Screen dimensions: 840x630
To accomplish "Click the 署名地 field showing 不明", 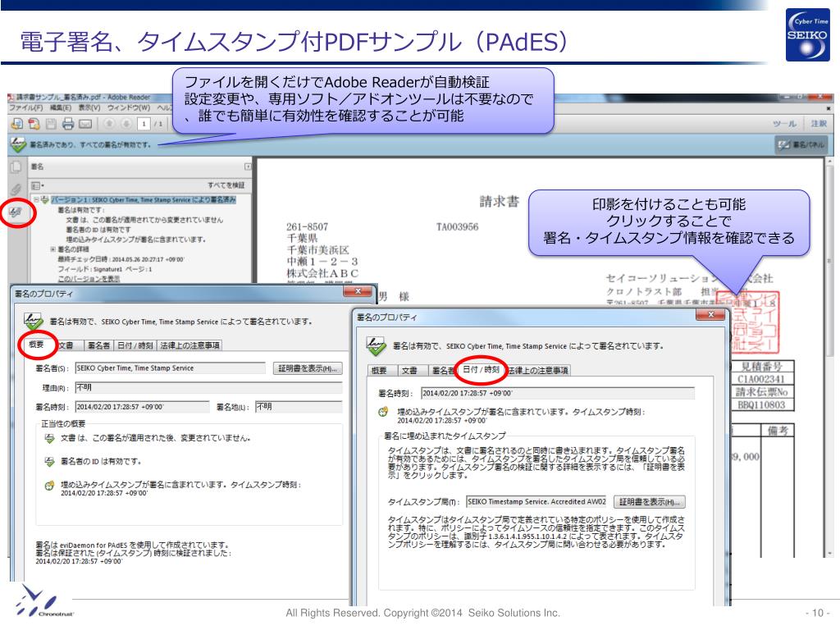I will [x=299, y=407].
